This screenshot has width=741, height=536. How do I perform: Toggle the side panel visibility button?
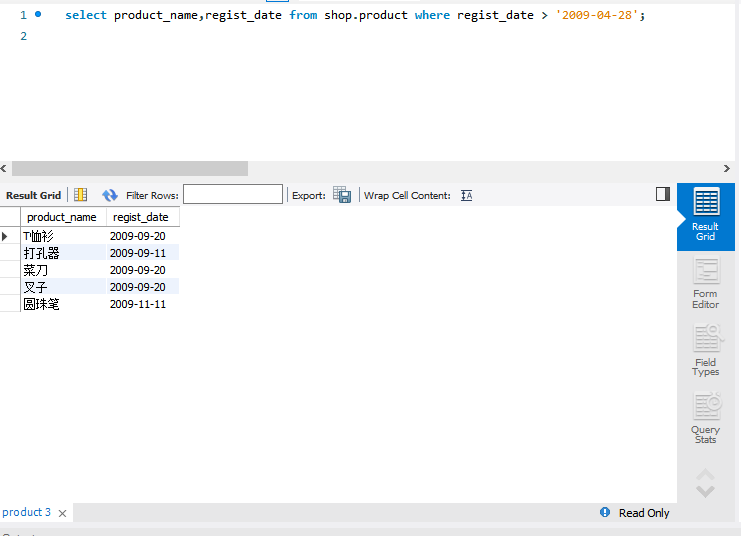(663, 194)
